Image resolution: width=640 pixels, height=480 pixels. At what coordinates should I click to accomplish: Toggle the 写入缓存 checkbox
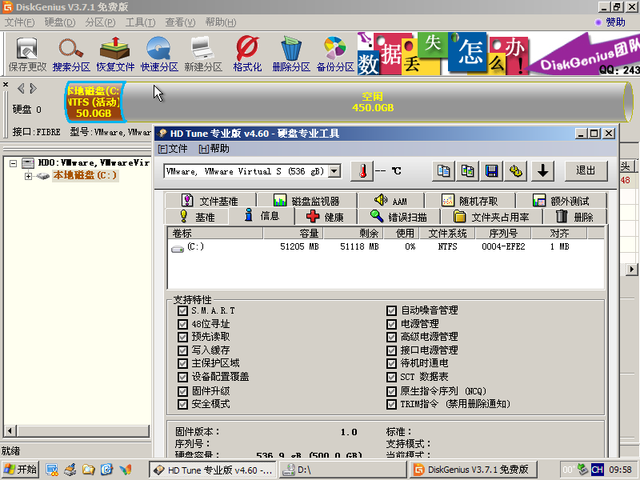point(182,351)
